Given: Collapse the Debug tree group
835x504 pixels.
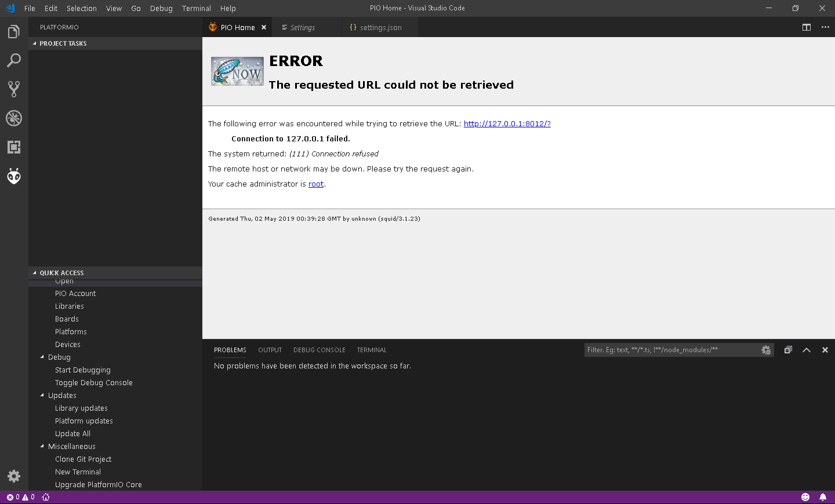Looking at the screenshot, I should pos(42,357).
